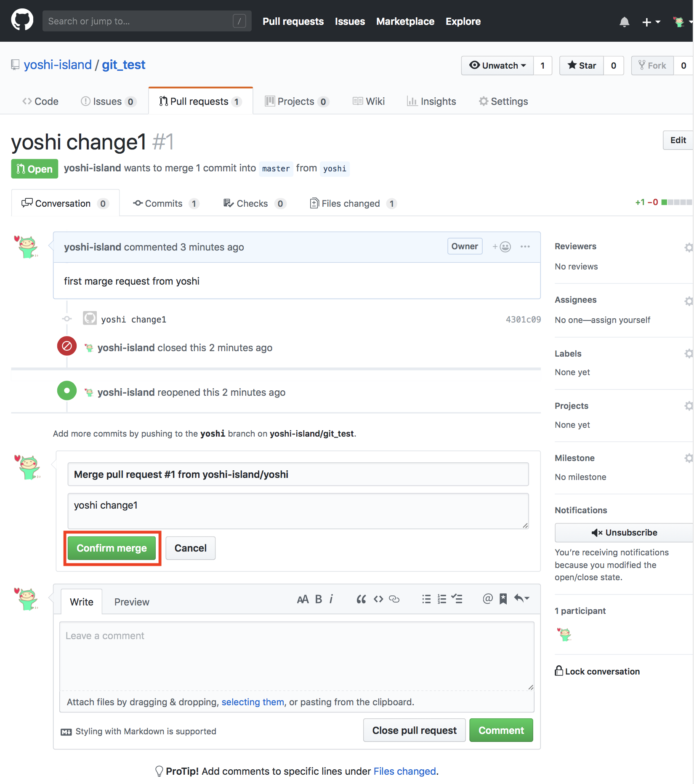694x784 pixels.
Task: Open the Conversation tab
Action: (x=65, y=203)
